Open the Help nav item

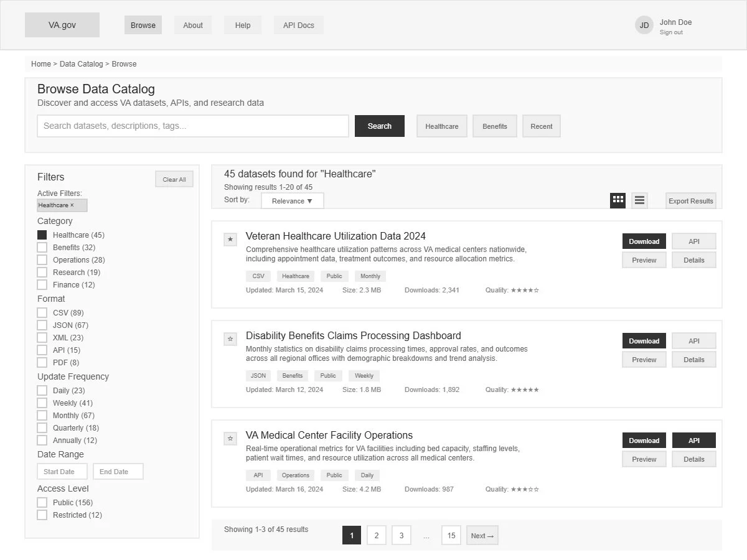click(x=243, y=26)
